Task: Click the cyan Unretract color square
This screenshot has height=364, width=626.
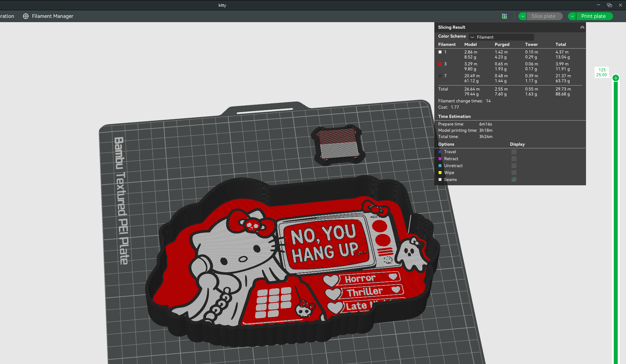Action: [440, 166]
